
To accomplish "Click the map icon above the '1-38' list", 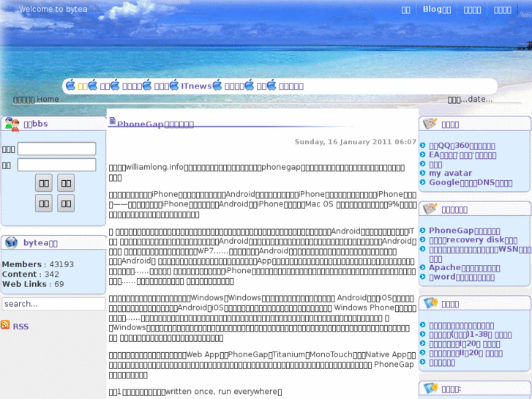I will [431, 302].
